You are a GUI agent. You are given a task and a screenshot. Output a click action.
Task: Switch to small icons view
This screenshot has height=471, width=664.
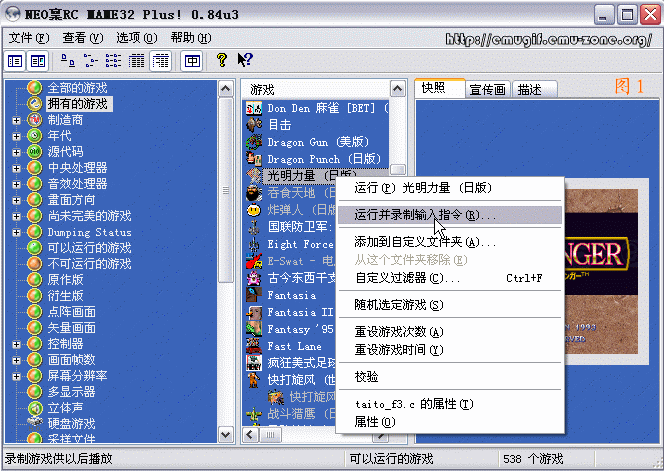click(91, 61)
